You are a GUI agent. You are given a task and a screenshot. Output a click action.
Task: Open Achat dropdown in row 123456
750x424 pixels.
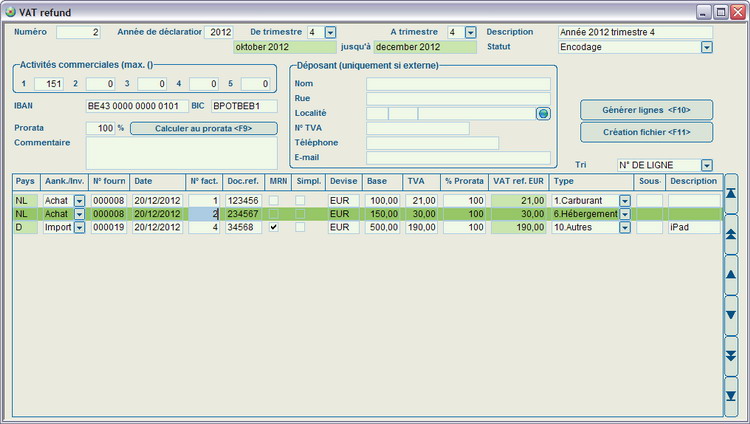tap(79, 201)
